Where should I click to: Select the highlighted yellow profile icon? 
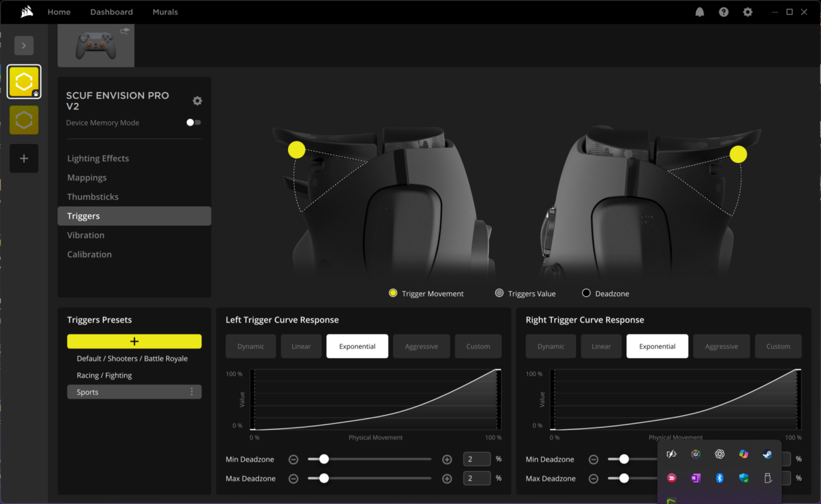pos(24,81)
